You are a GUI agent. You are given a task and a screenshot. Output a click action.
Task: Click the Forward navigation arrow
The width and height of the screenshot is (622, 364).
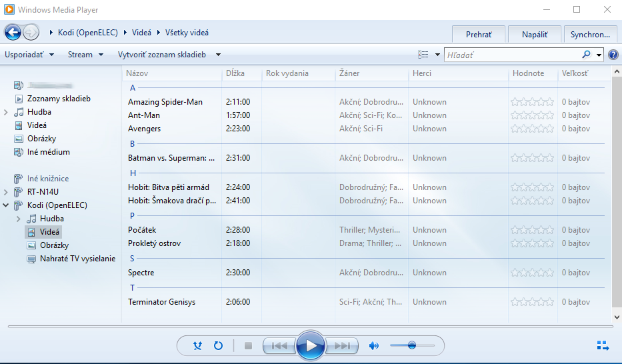tap(31, 32)
